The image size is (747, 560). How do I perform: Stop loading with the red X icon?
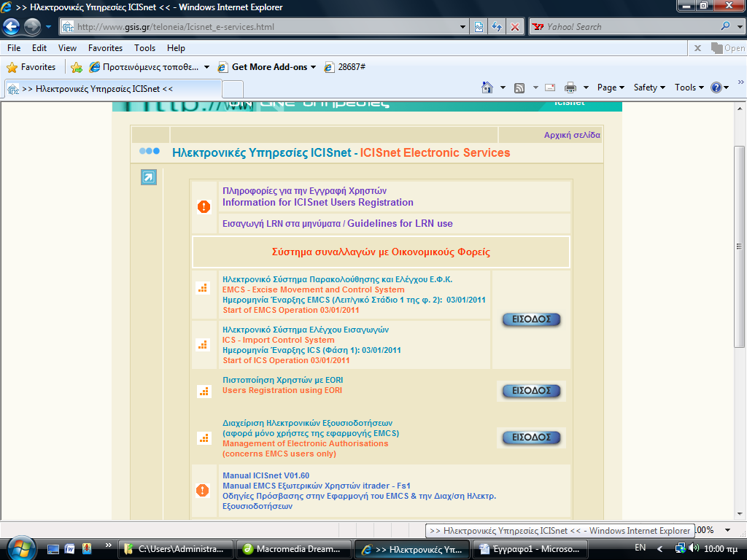pyautogui.click(x=515, y=27)
